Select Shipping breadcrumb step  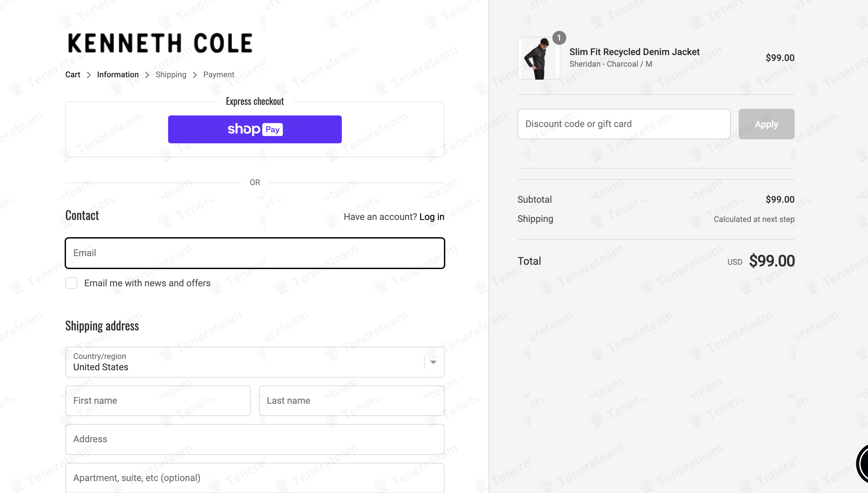[x=171, y=75]
